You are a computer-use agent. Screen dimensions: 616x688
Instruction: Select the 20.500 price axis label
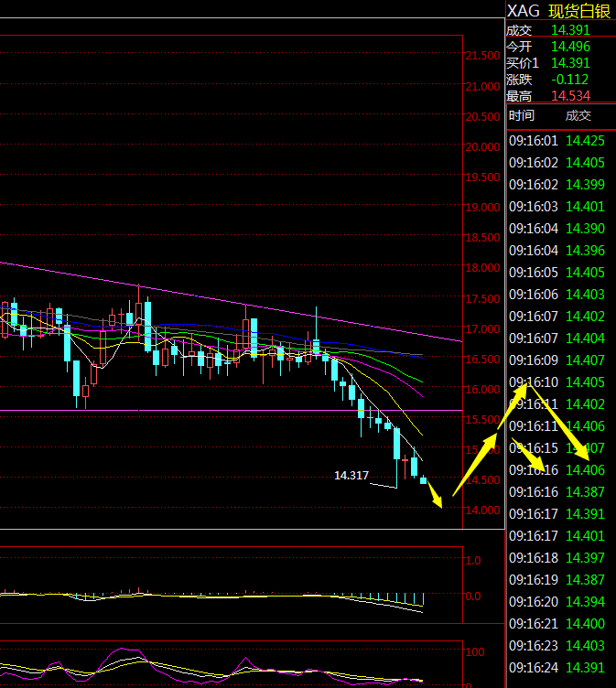click(482, 117)
